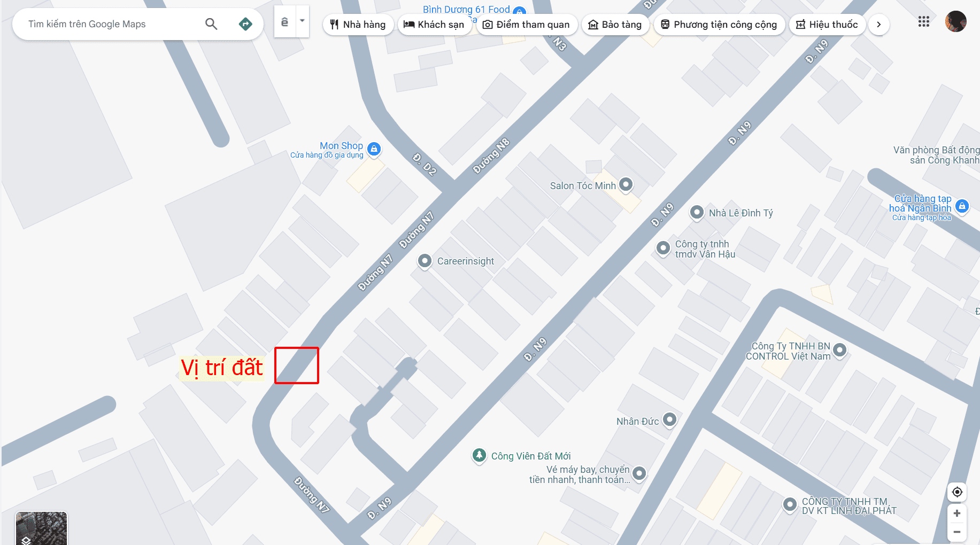Expand the input tools dropdown arrow
Image resolution: width=980 pixels, height=545 pixels.
pos(302,21)
